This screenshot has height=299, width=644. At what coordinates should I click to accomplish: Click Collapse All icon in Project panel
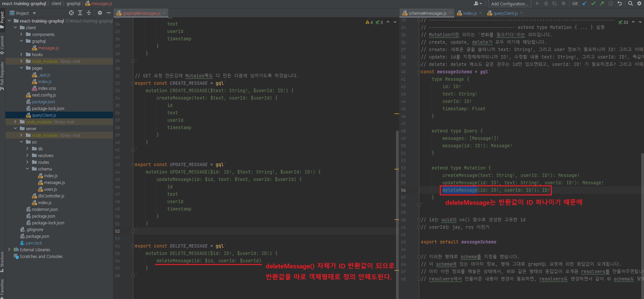click(89, 13)
